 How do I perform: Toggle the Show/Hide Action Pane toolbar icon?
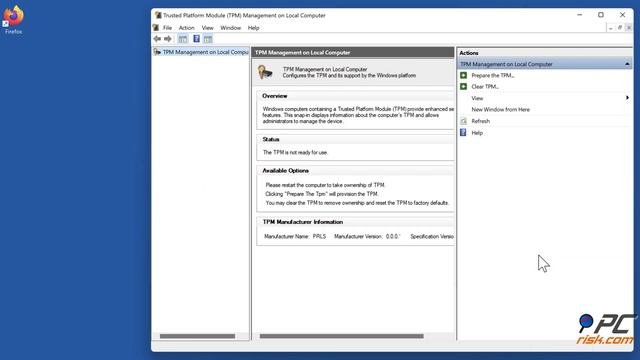point(208,39)
